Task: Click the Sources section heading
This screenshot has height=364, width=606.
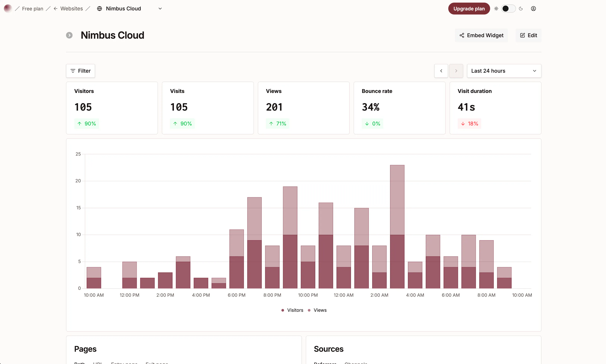Action: tap(328, 349)
